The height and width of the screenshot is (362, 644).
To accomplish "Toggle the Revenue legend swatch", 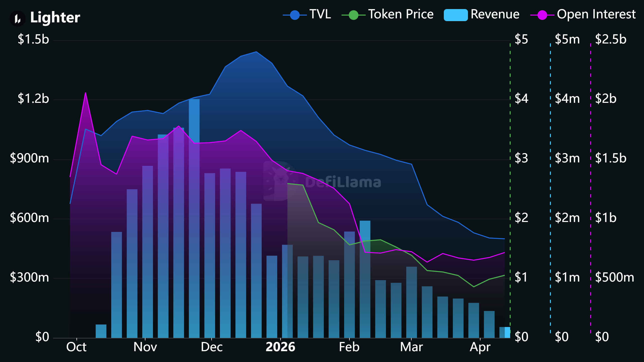I will point(456,15).
